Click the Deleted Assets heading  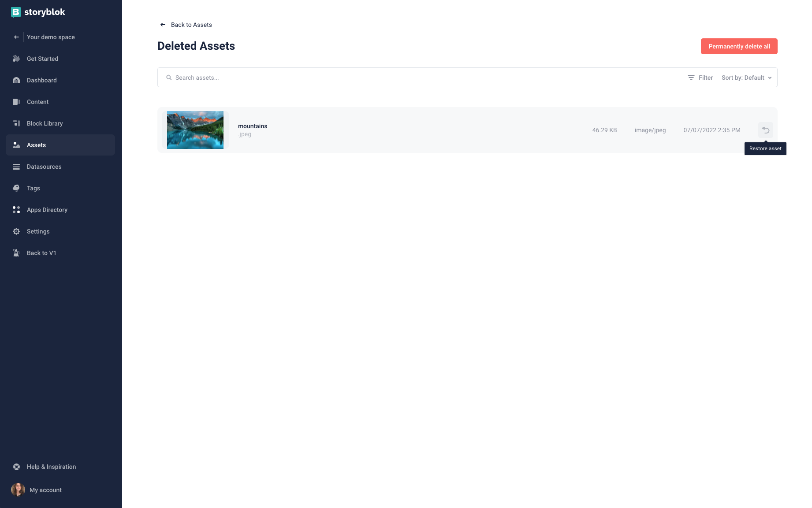tap(196, 46)
